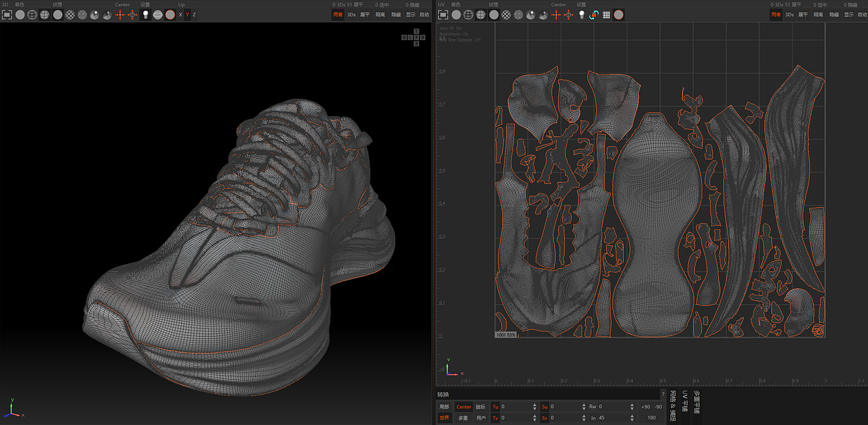
Task: Select 两者 tab in 3D viewport header
Action: point(338,14)
